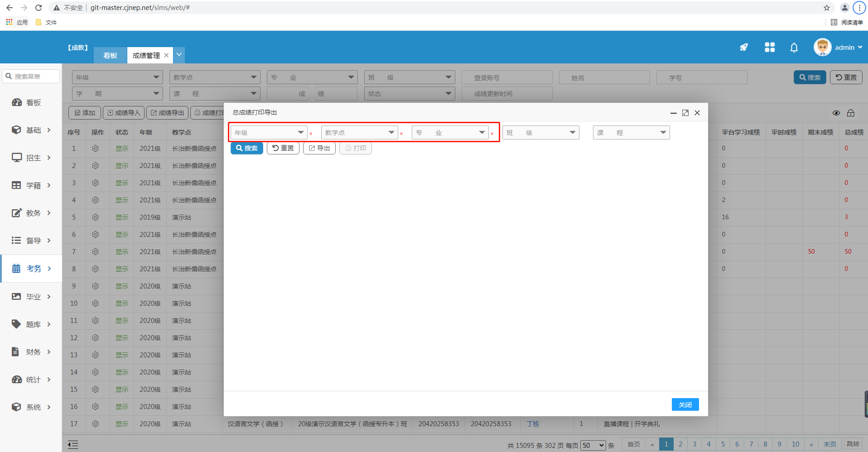The height and width of the screenshot is (452, 868).
Task: Collapse sidebar using bottom-left menu icon
Action: pyautogui.click(x=73, y=444)
